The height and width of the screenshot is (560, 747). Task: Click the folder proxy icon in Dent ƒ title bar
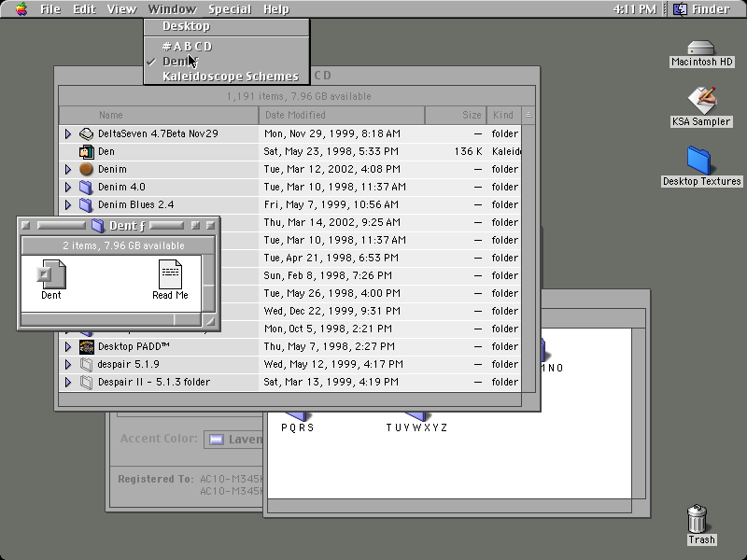(98, 225)
